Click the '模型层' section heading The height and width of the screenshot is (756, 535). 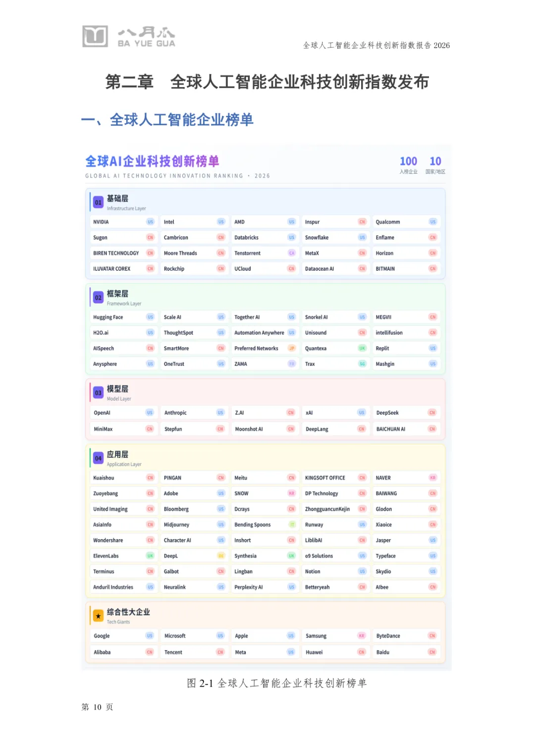click(117, 389)
